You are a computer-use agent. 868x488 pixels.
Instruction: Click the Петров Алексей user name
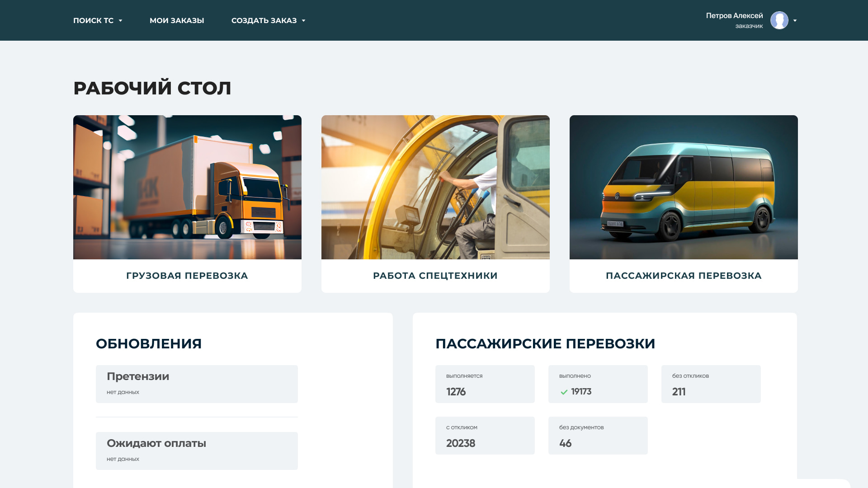click(x=734, y=15)
